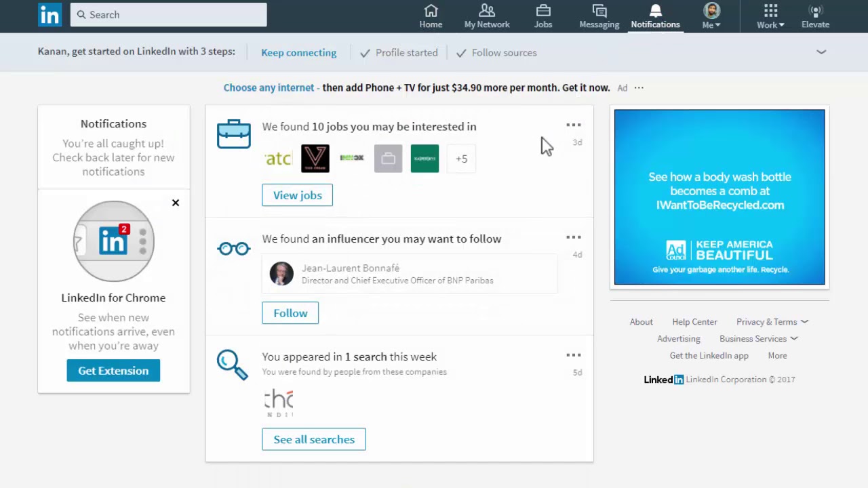Open options for the search appearance notification
Viewport: 868px width, 488px height.
coord(574,355)
